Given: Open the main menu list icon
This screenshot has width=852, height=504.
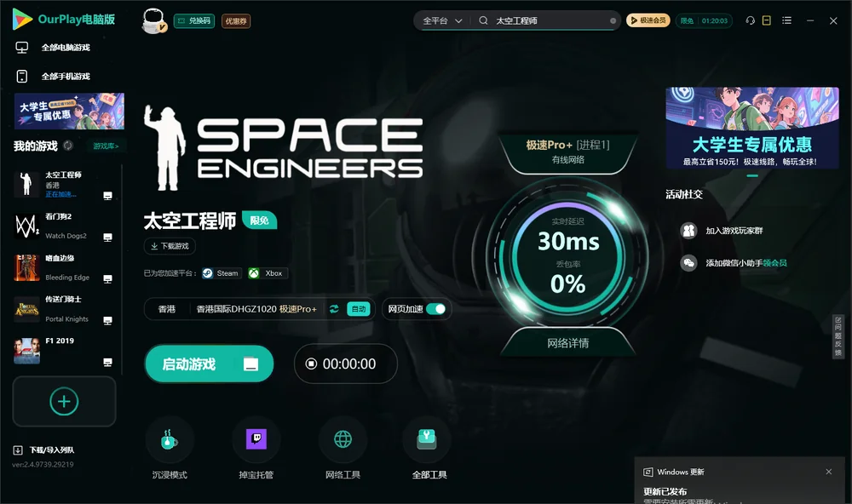Looking at the screenshot, I should (786, 20).
